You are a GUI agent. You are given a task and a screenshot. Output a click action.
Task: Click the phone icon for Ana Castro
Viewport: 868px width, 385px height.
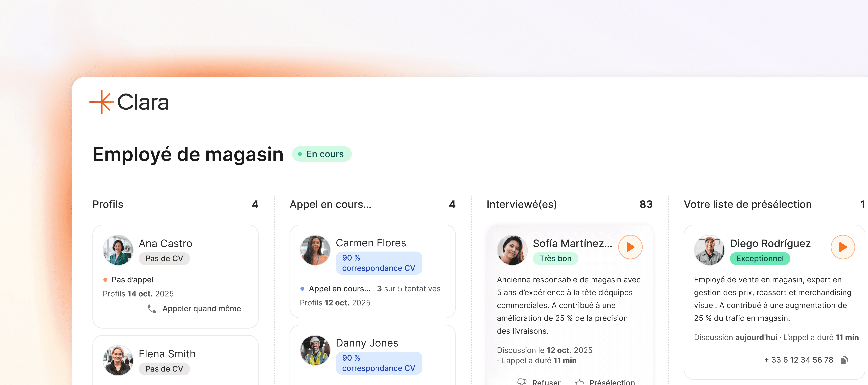tap(152, 308)
